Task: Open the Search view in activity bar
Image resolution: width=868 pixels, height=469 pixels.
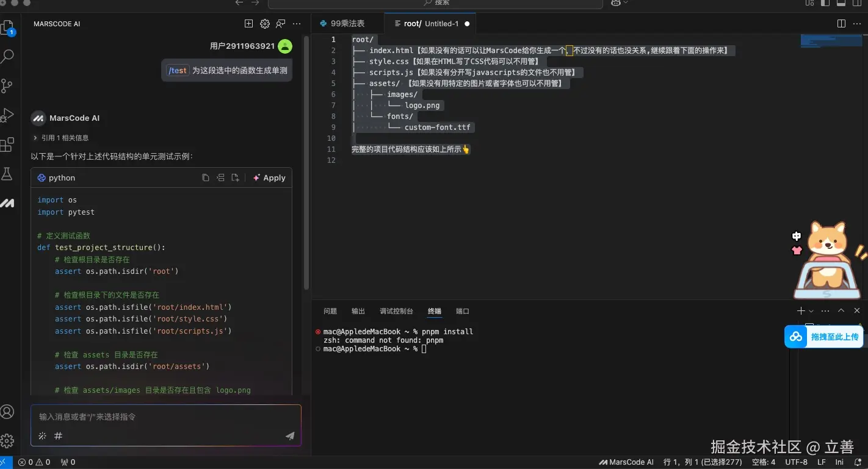Action: 7,57
